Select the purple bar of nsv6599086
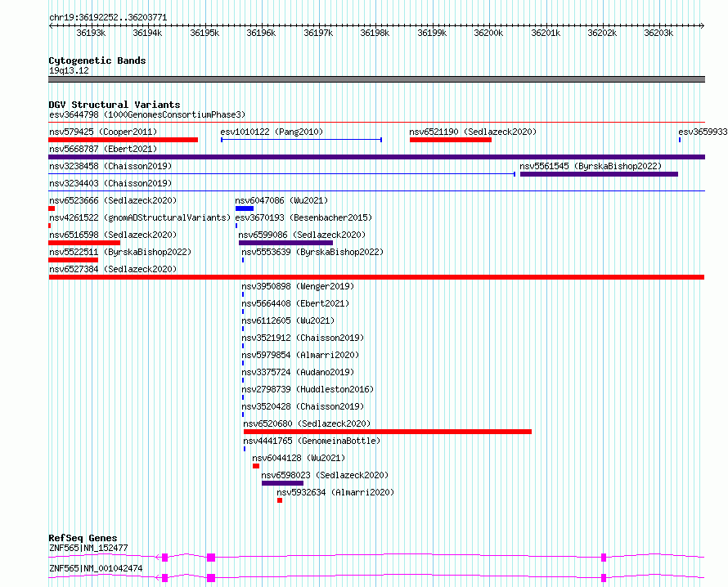Image resolution: width=728 pixels, height=587 pixels. tap(285, 243)
